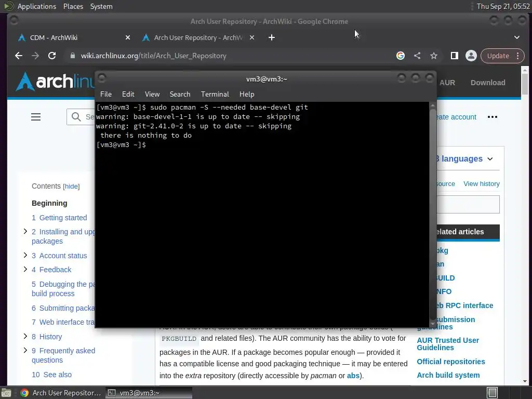Click the Chrome Update button

tap(498, 56)
